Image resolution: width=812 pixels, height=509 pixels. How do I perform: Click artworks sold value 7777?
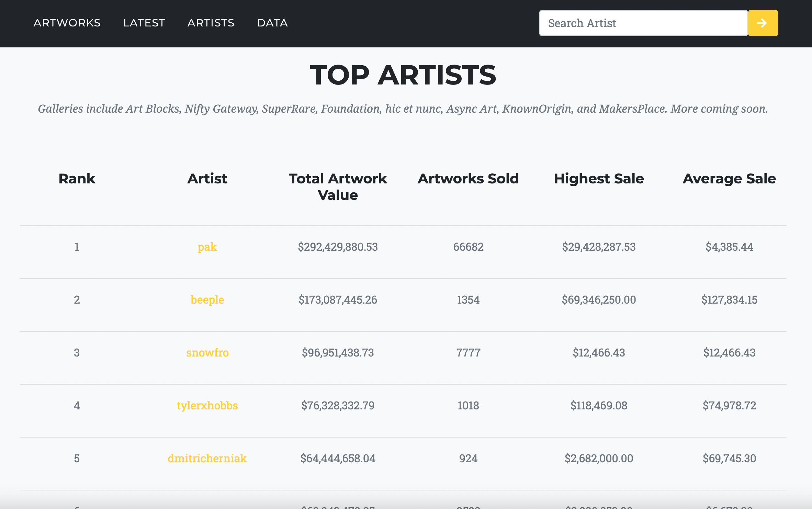(468, 353)
